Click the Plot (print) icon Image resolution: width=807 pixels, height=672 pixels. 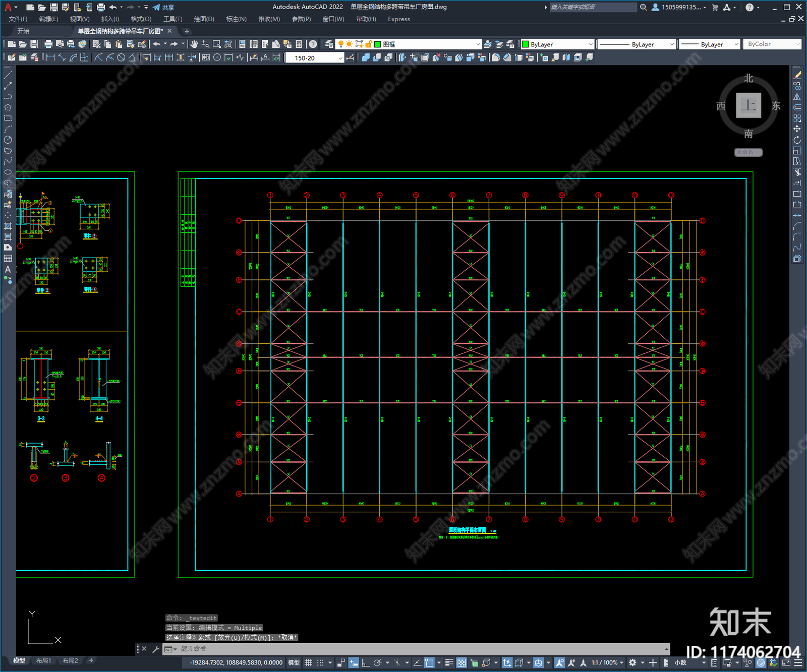[x=48, y=44]
